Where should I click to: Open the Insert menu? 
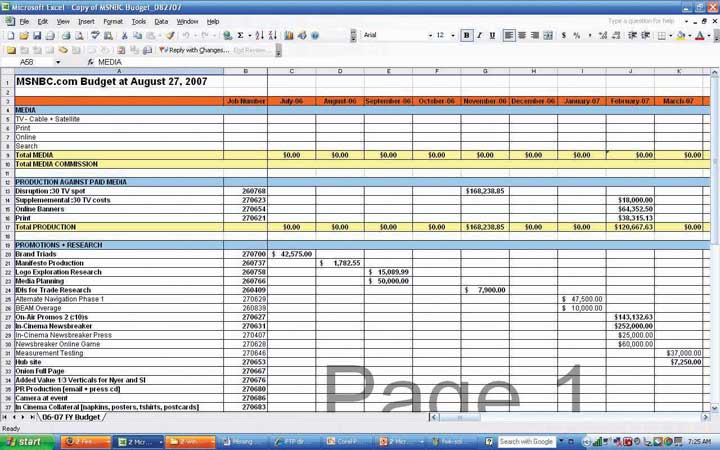tap(86, 22)
